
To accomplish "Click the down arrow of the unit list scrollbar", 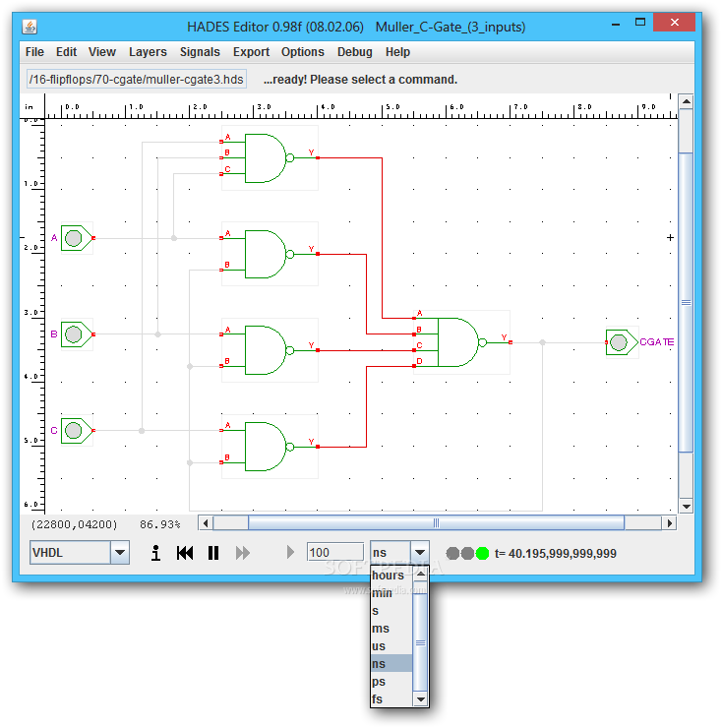I will tap(420, 699).
